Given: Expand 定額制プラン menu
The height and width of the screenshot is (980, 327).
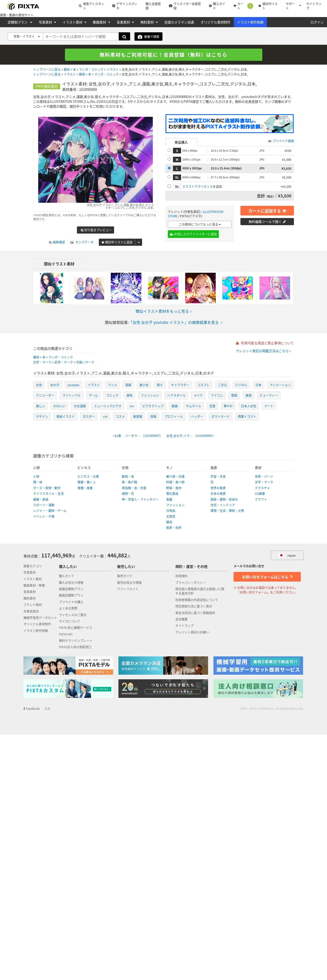Looking at the screenshot, I should (20, 22).
